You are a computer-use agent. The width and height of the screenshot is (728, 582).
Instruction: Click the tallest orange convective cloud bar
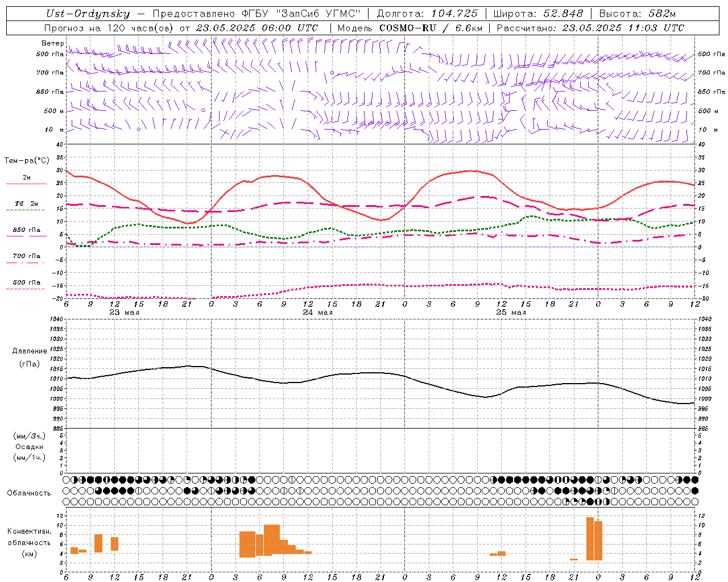[590, 539]
